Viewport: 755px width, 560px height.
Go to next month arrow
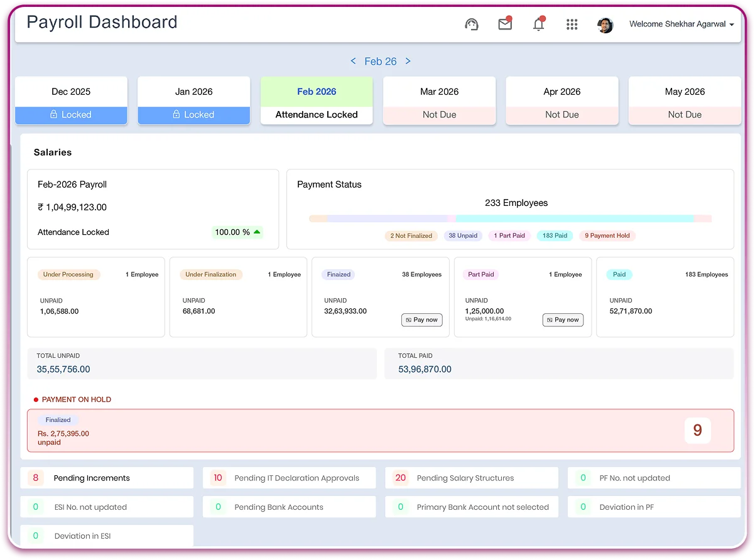coord(408,61)
